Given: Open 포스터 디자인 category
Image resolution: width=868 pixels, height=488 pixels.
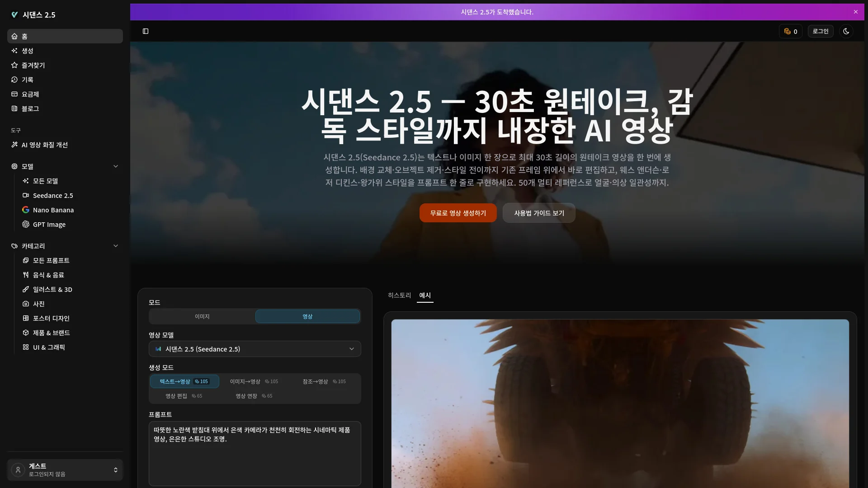Looking at the screenshot, I should [x=71, y=318].
